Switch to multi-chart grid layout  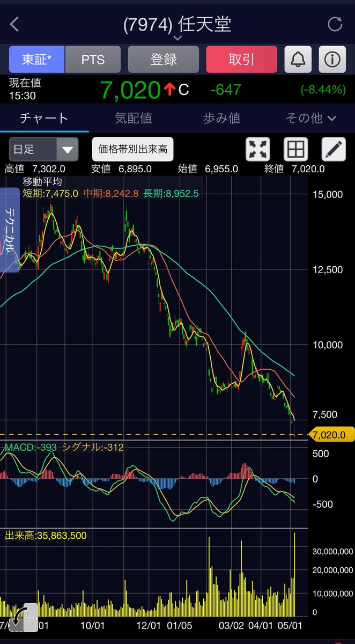(296, 149)
